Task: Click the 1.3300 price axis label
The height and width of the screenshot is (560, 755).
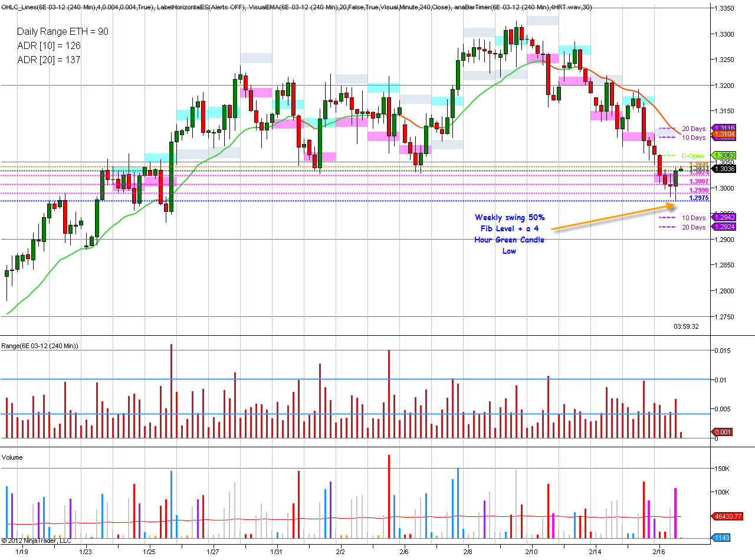Action: pyautogui.click(x=724, y=34)
